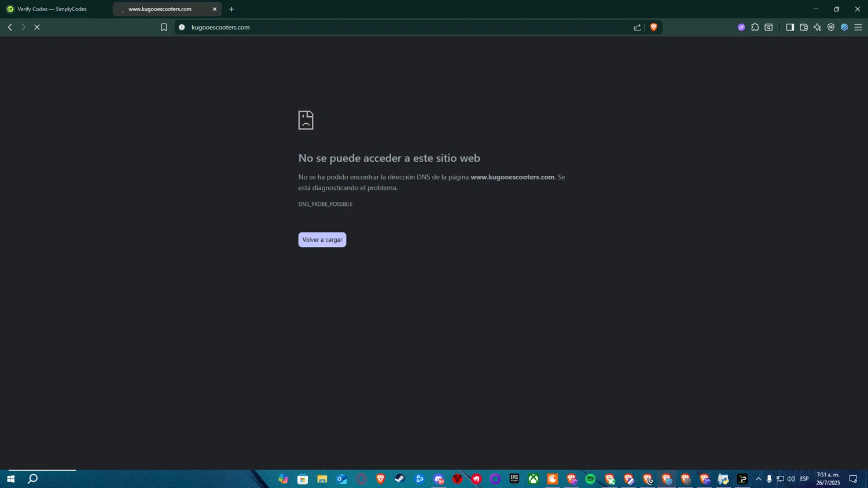View site information icon in address bar
The width and height of the screenshot is (868, 488).
182,27
